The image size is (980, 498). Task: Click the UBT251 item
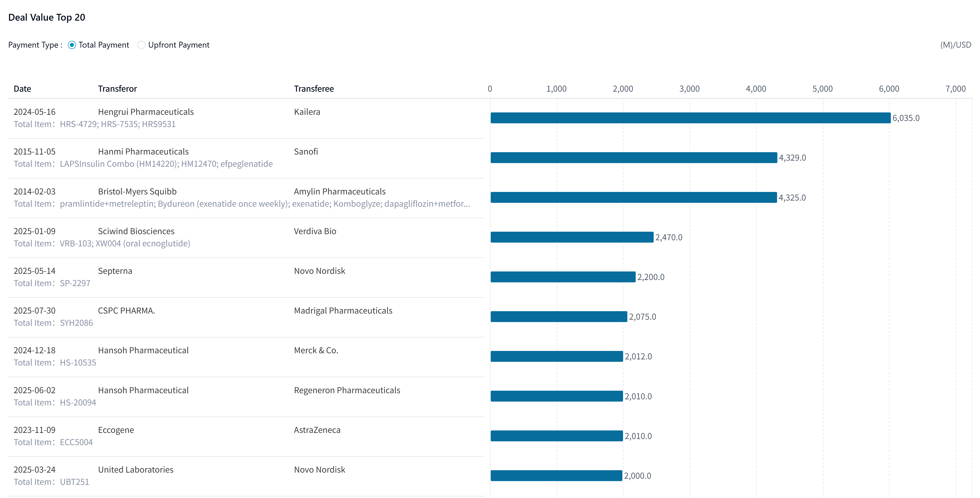pos(75,482)
